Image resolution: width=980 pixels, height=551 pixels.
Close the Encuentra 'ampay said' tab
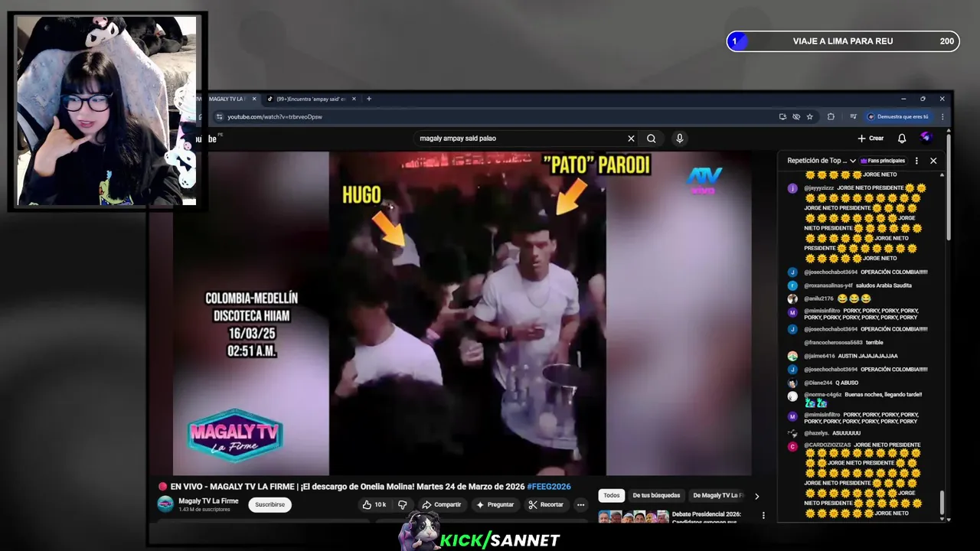pos(354,99)
